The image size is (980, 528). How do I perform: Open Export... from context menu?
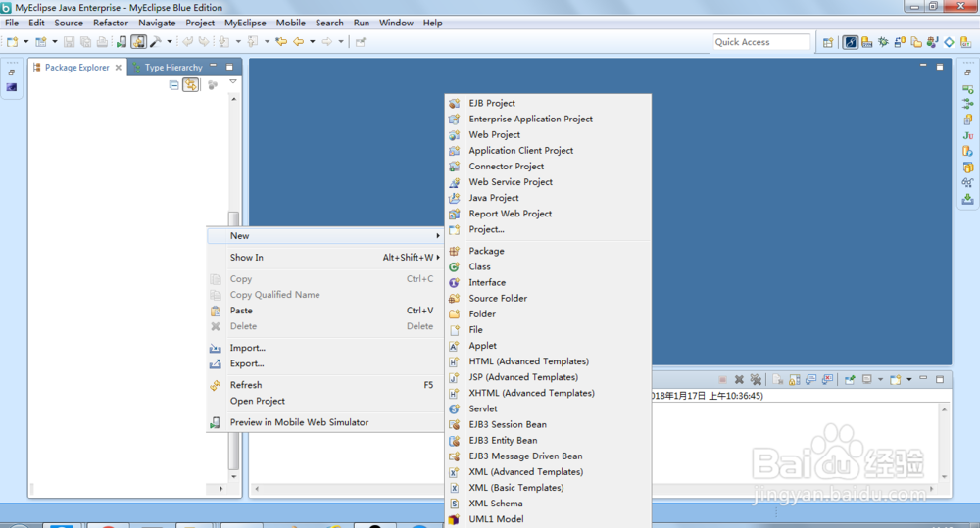(x=325, y=363)
